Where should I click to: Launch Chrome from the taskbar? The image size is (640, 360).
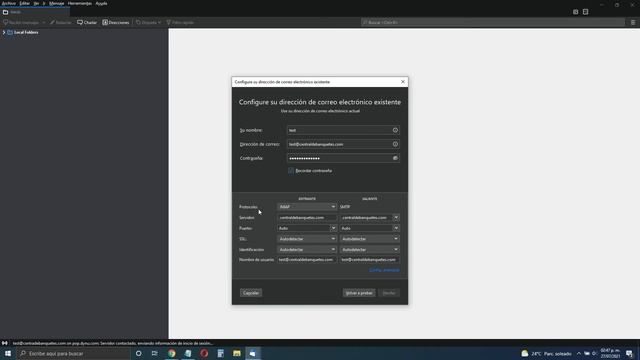tap(171, 353)
